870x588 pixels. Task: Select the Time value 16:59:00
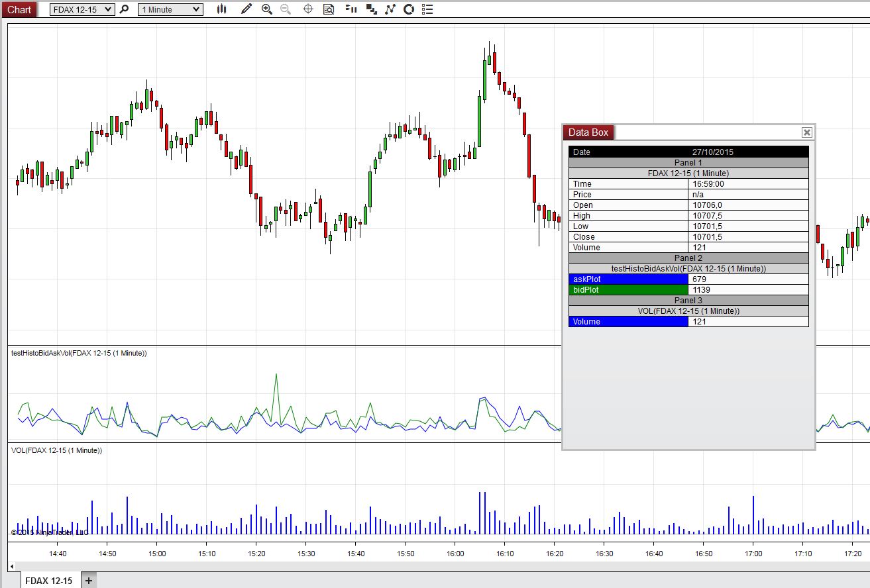click(x=708, y=184)
